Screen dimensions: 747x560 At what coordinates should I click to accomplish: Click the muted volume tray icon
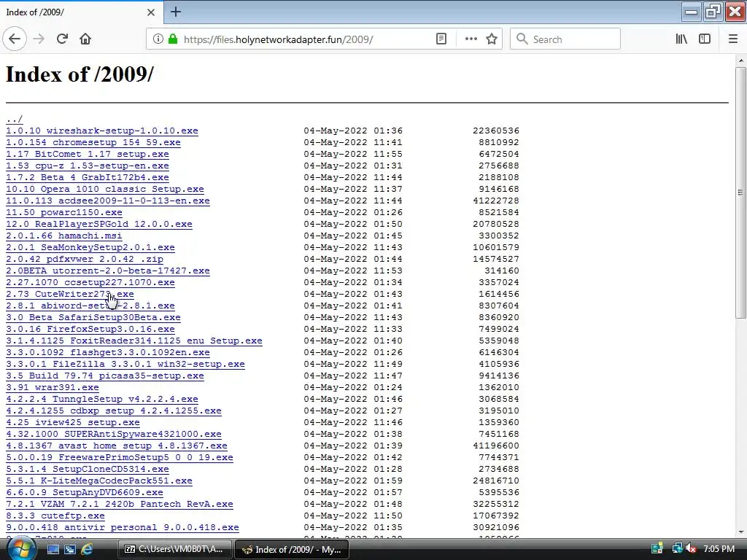point(691,549)
